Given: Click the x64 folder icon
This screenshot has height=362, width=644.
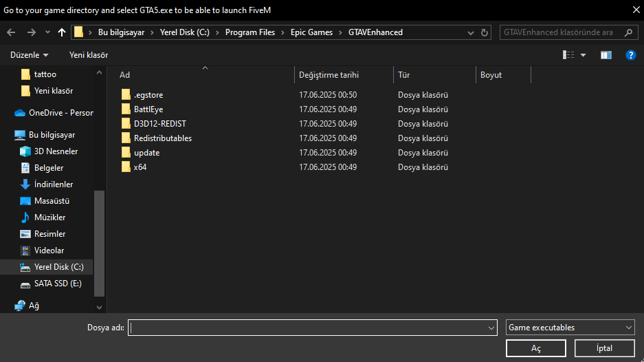Looking at the screenshot, I should point(126,167).
